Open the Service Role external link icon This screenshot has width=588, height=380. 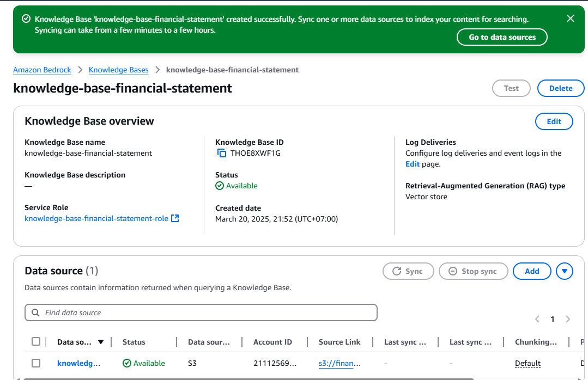click(175, 218)
